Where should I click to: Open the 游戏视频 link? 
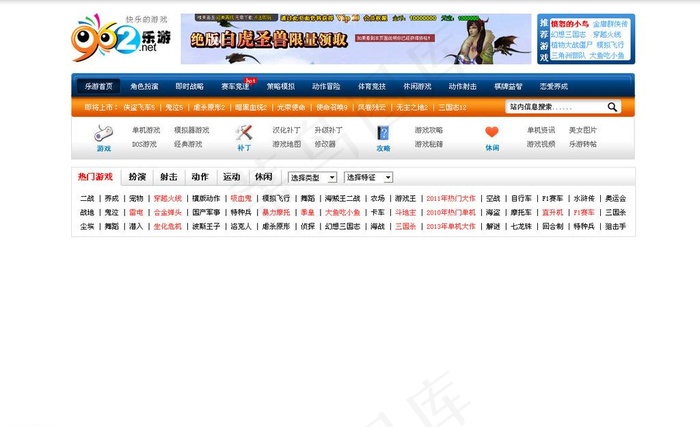541,144
